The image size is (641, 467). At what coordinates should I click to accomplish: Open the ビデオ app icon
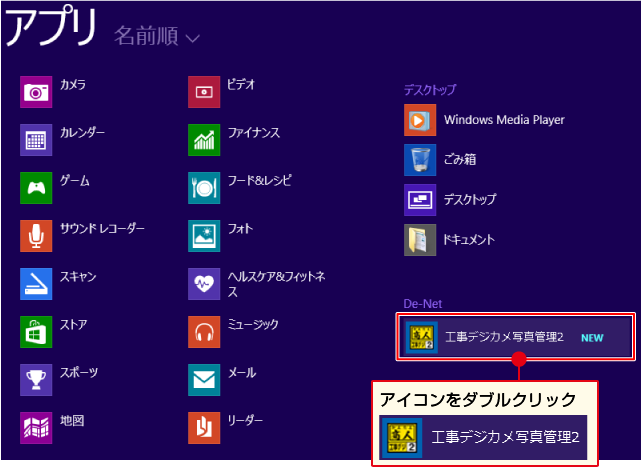click(204, 92)
